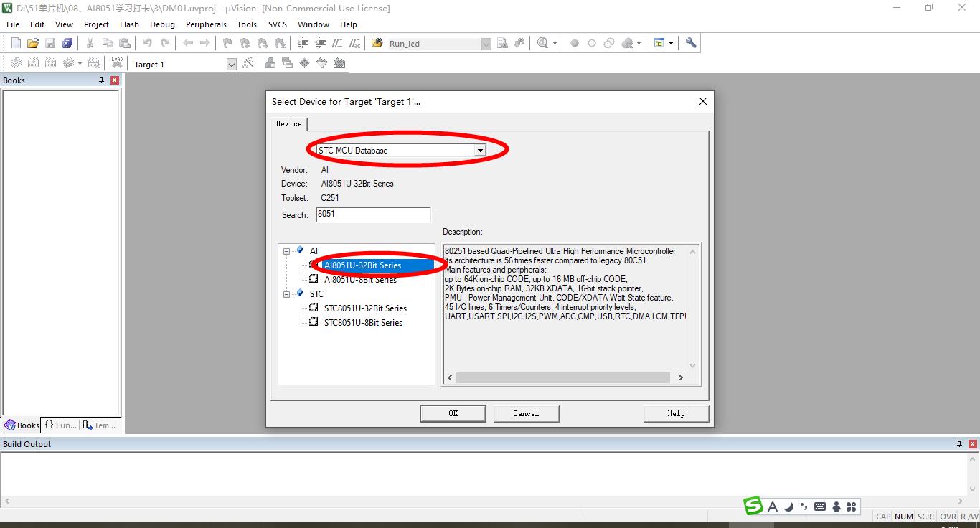This screenshot has width=980, height=528.
Task: Click the Description horizontal scrollbar
Action: 562,377
